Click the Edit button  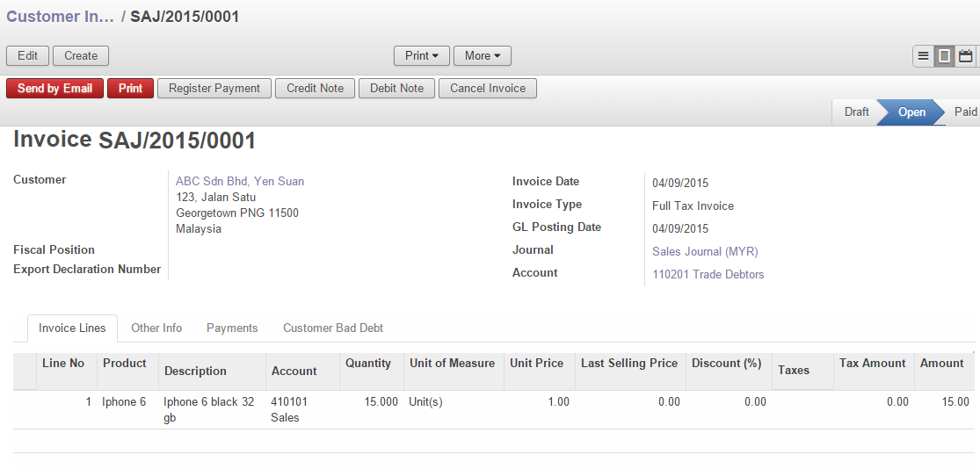coord(28,56)
